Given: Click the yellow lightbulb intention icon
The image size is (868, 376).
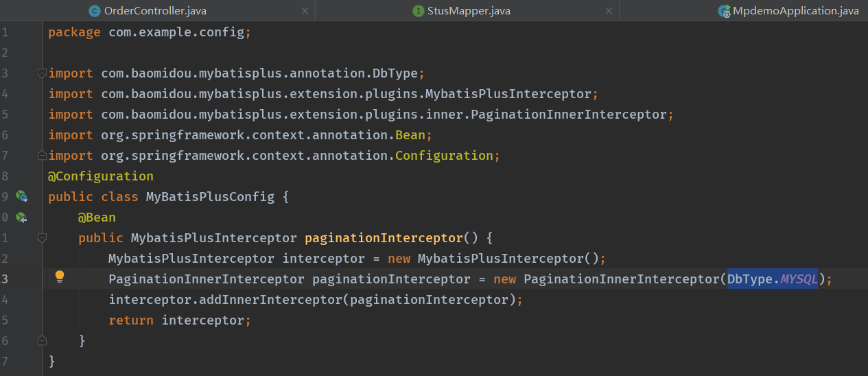Looking at the screenshot, I should [x=60, y=277].
